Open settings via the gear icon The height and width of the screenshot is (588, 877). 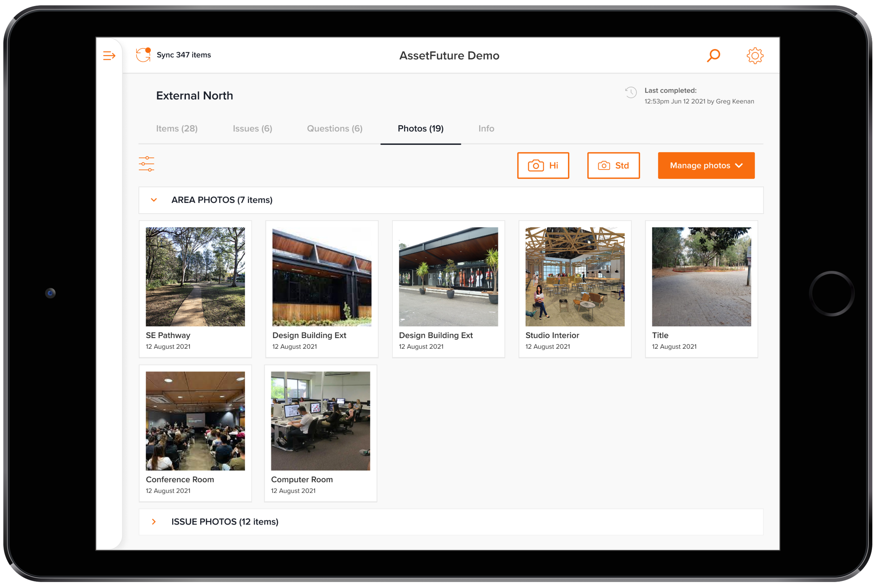754,55
